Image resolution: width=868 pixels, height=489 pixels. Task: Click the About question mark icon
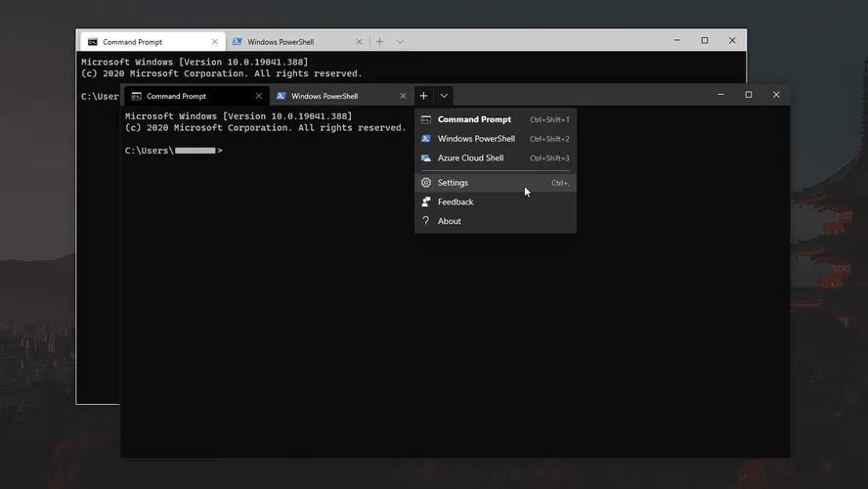tap(426, 221)
